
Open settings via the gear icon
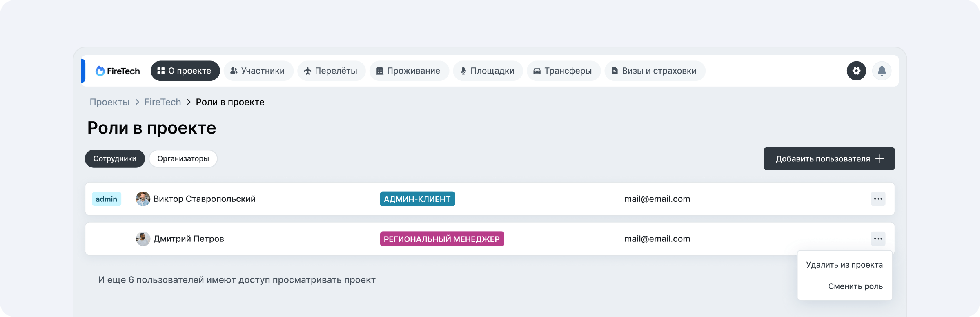coord(856,71)
